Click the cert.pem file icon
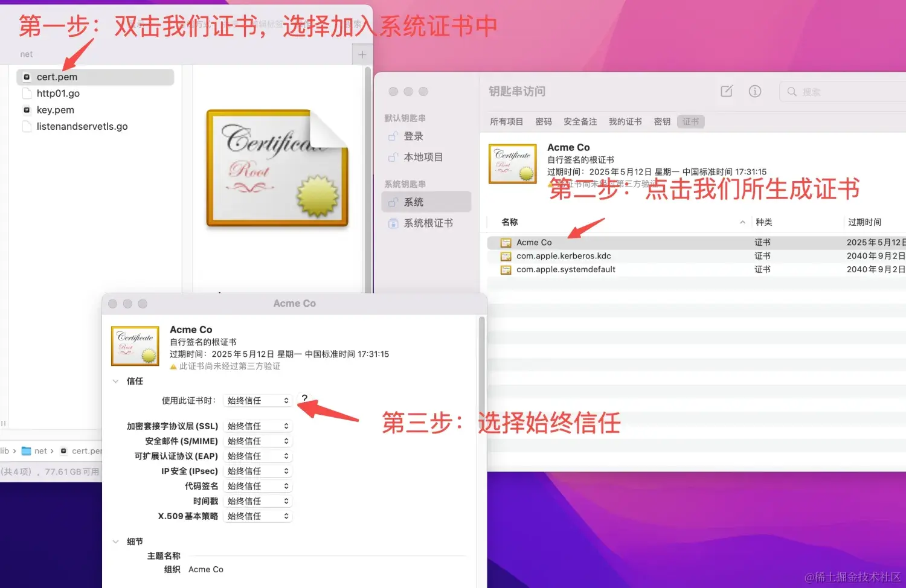 (x=27, y=77)
